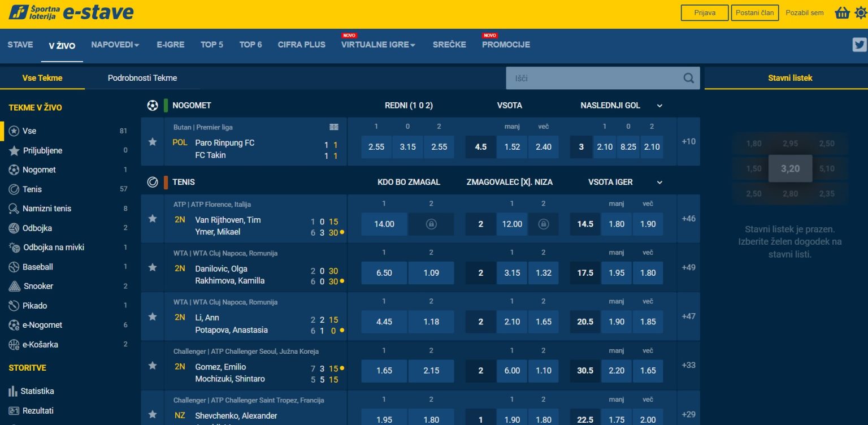The image size is (868, 425).
Task: Open the Virtualne igre dropdown menu
Action: coord(378,45)
